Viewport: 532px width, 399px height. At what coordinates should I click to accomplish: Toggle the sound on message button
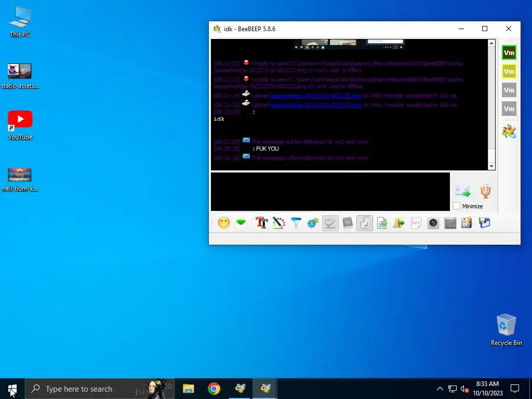(x=365, y=223)
